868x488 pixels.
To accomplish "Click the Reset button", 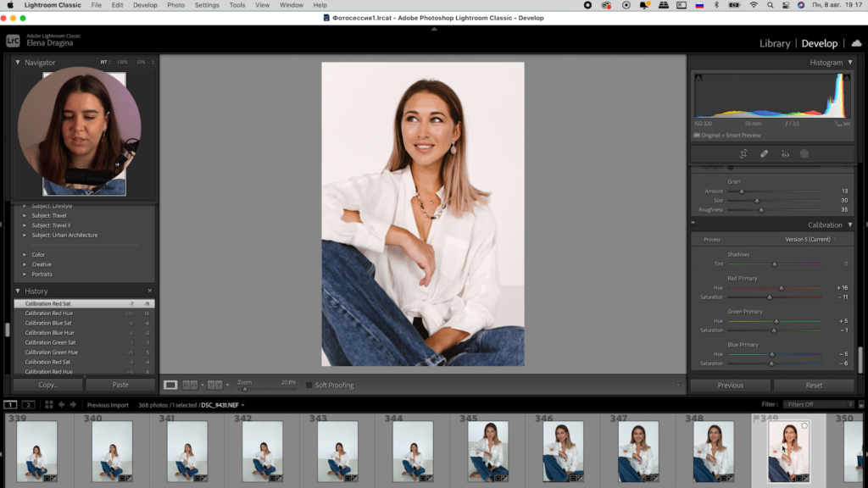I will coord(814,385).
